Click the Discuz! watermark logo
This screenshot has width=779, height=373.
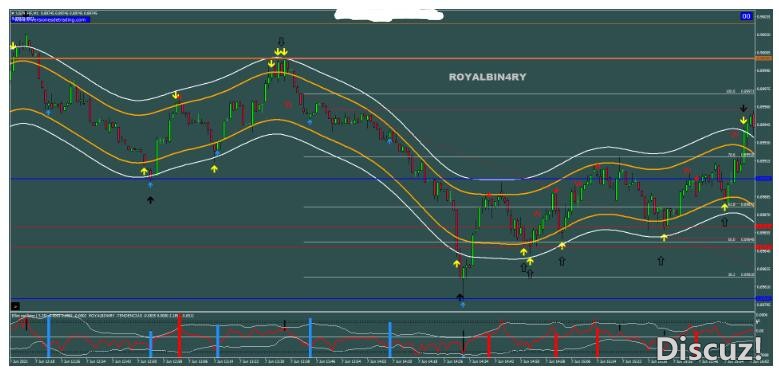click(709, 348)
